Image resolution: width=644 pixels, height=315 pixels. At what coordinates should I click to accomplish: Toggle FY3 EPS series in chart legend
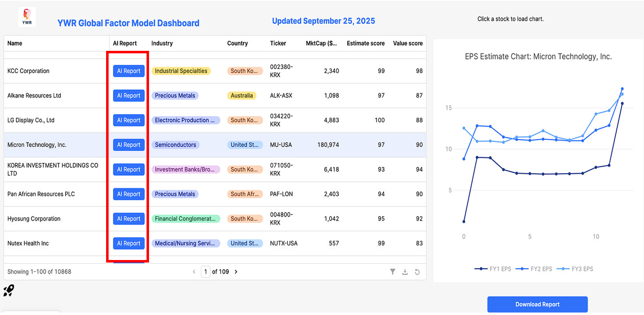[x=575, y=269]
